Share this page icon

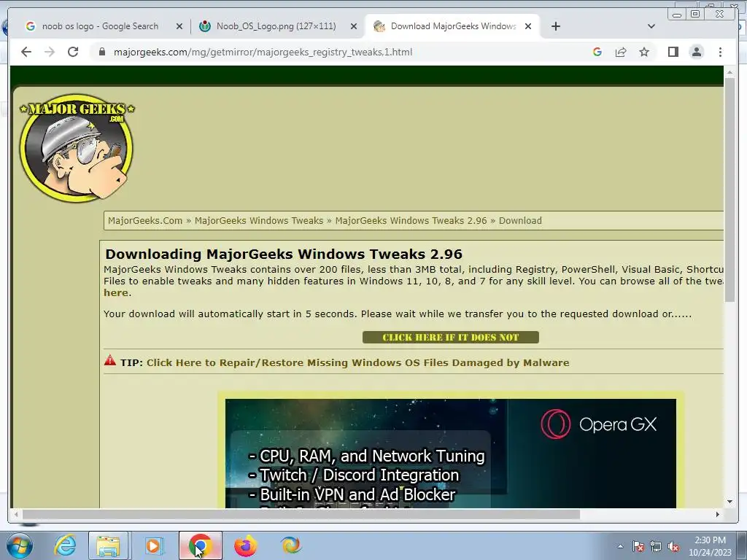[x=621, y=52]
